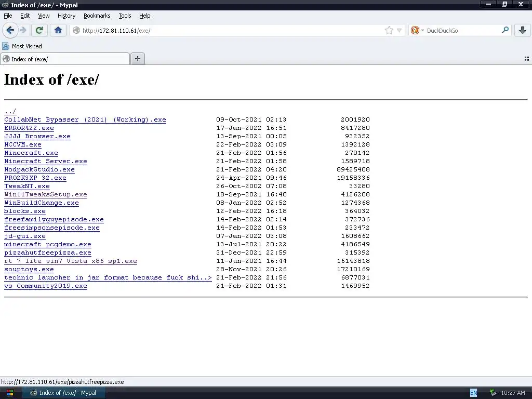Click the network tray icon
Screen dimensions: 532x399
pyautogui.click(x=493, y=393)
